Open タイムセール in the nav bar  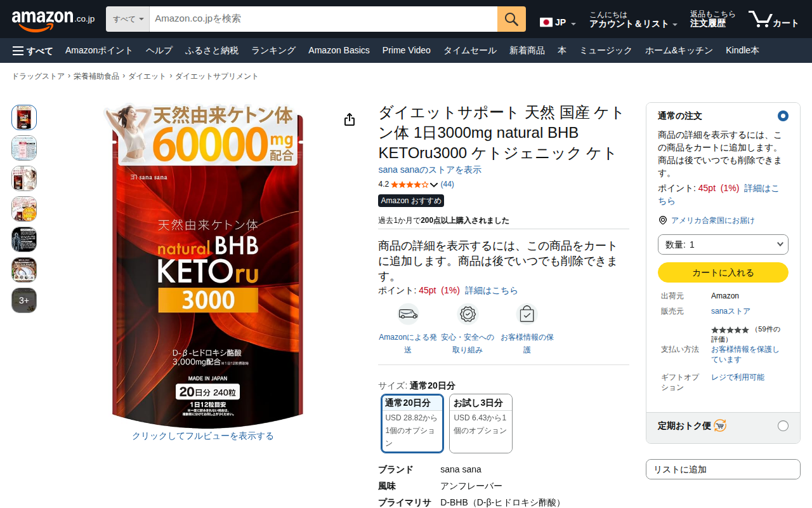470,51
